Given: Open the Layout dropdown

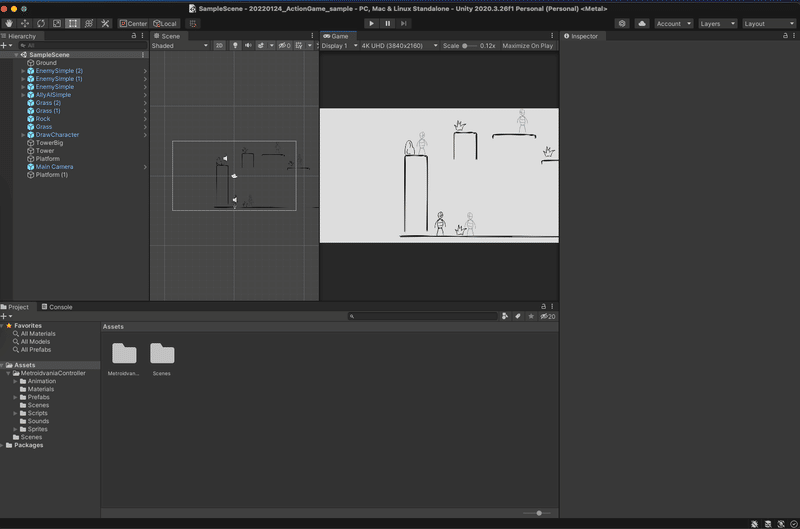Looking at the screenshot, I should [769, 23].
